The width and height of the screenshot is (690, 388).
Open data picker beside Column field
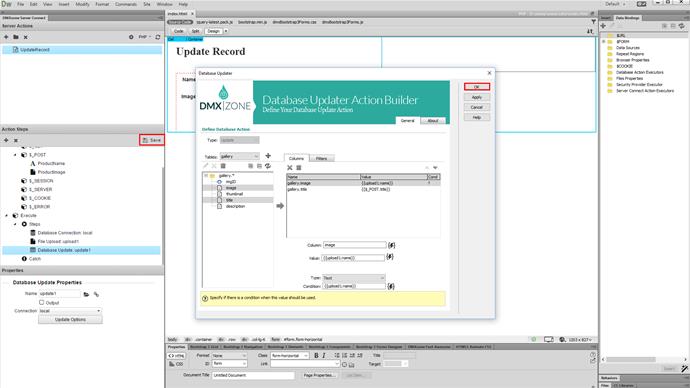coord(391,245)
